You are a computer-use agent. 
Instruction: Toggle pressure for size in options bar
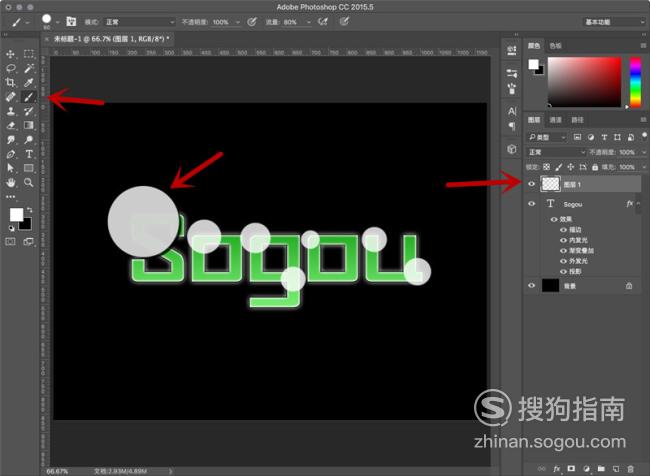pyautogui.click(x=344, y=22)
